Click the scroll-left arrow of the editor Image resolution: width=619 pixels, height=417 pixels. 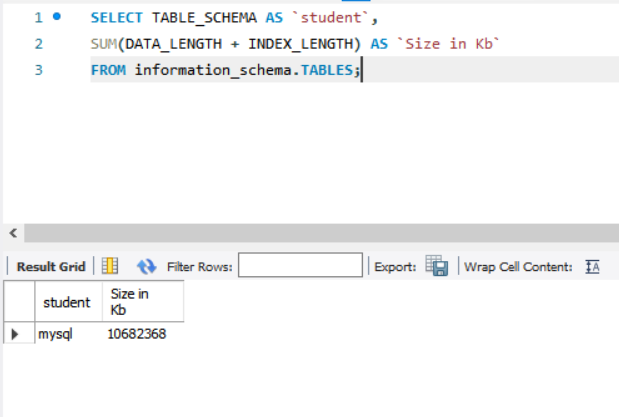click(13, 233)
